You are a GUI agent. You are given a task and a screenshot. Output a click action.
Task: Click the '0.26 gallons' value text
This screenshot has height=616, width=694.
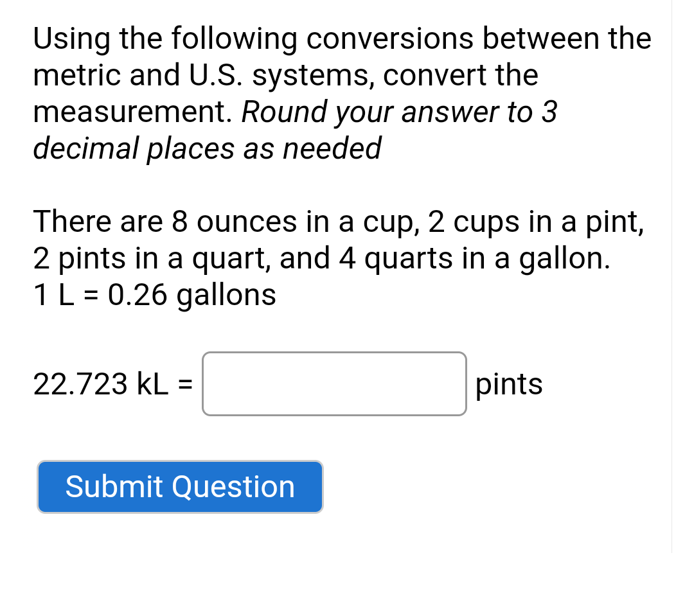point(193,295)
